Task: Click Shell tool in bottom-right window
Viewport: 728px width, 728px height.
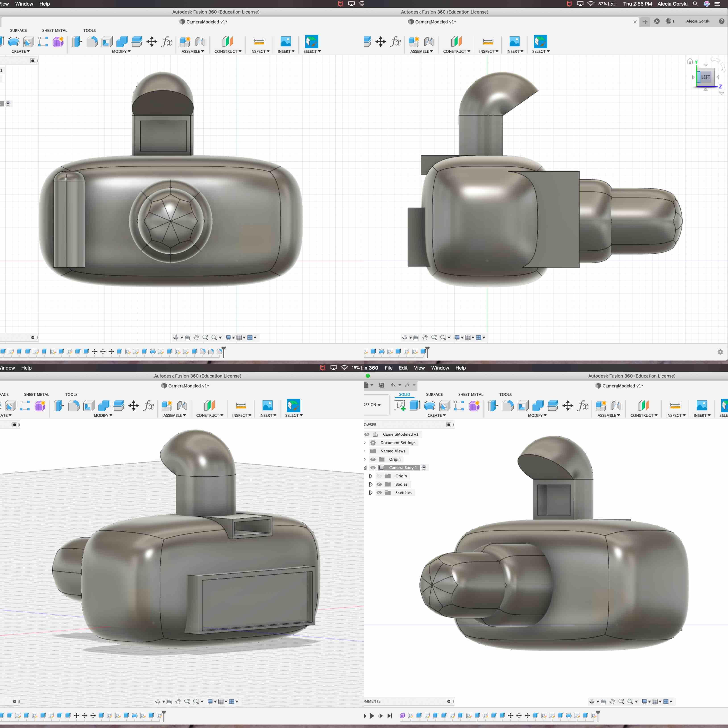Action: click(523, 405)
